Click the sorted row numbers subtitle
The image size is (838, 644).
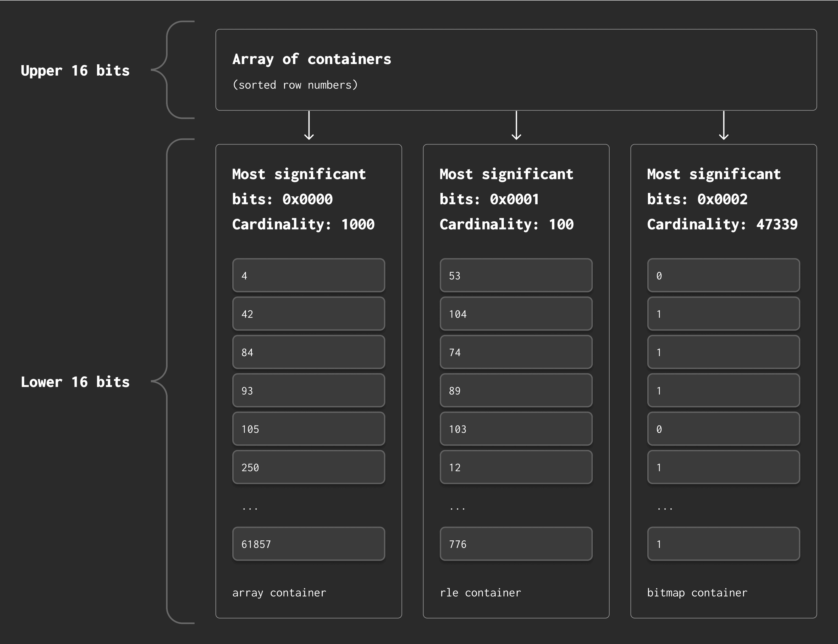[295, 85]
